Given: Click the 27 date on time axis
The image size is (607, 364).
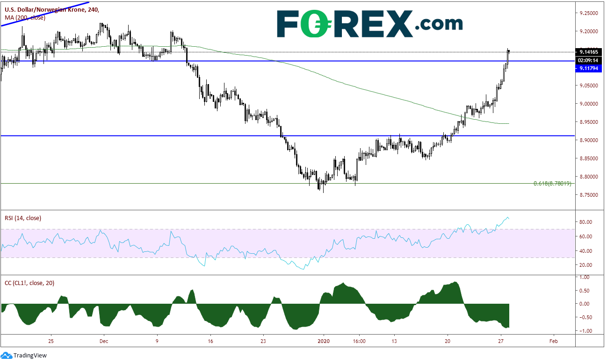Looking at the screenshot, I should [501, 340].
